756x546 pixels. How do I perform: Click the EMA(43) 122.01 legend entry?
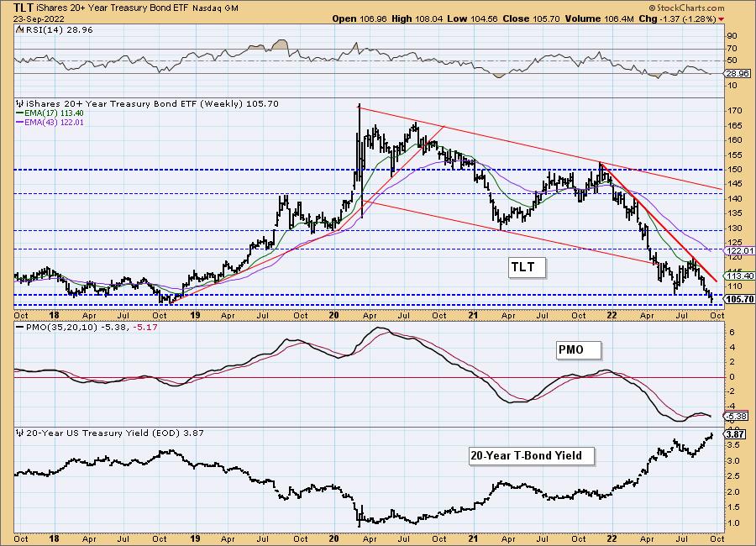coord(50,122)
